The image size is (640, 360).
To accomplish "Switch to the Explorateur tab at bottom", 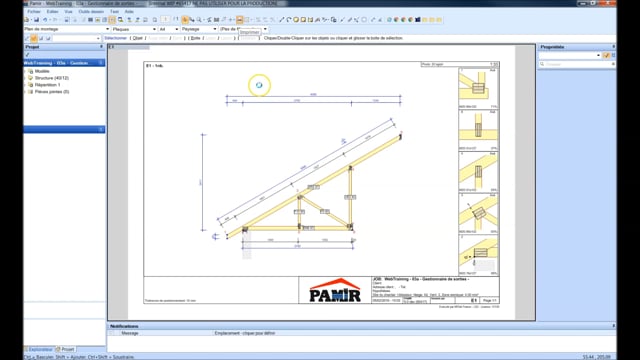I will coord(40,349).
